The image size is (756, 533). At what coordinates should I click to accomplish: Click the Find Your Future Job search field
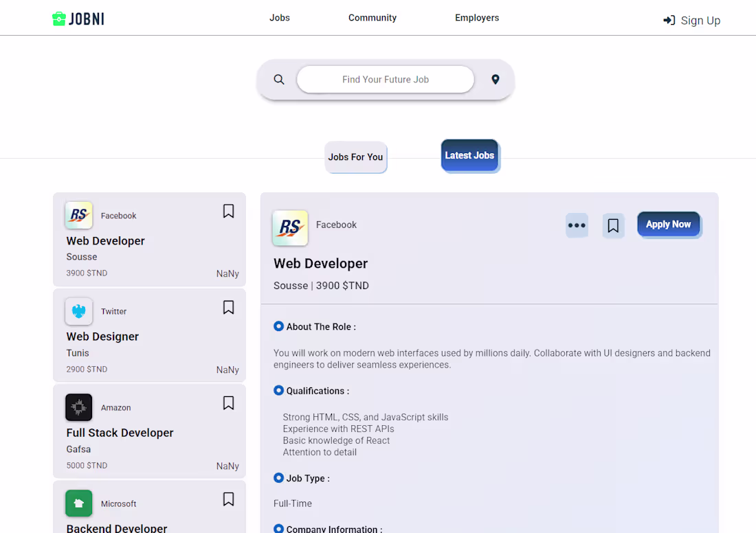point(385,79)
